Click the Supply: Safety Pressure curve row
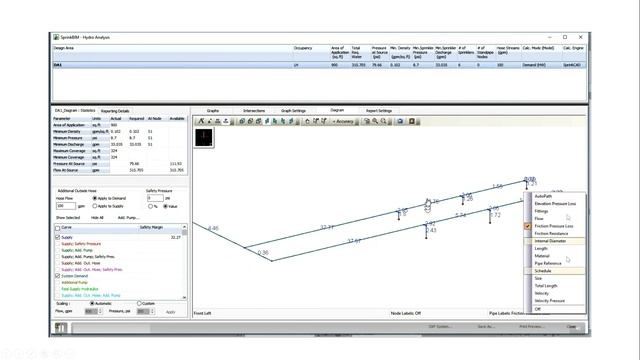Viewport: 640px width, 360px height. pos(118,244)
